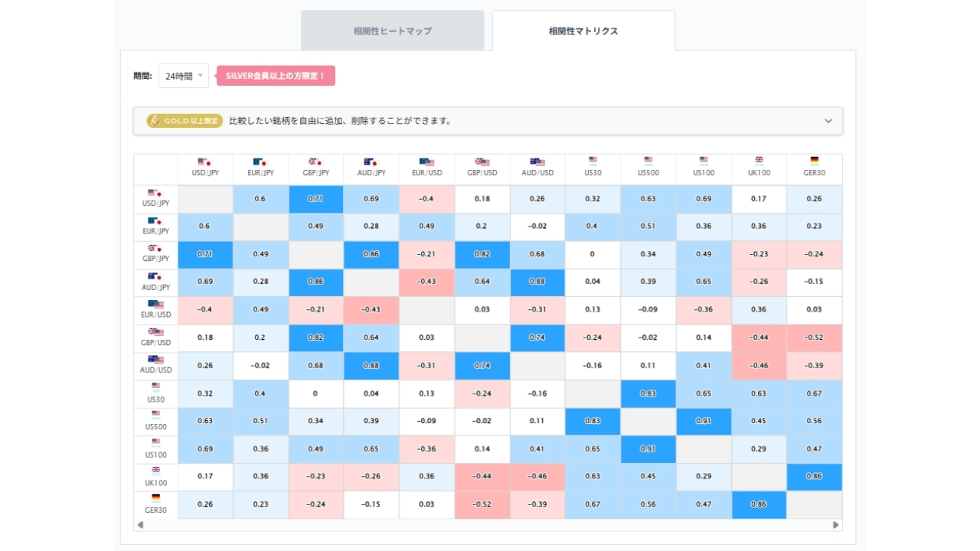Select the −0.52 cell in the GBP/USD row
This screenshot has height=551, width=980.
point(815,337)
